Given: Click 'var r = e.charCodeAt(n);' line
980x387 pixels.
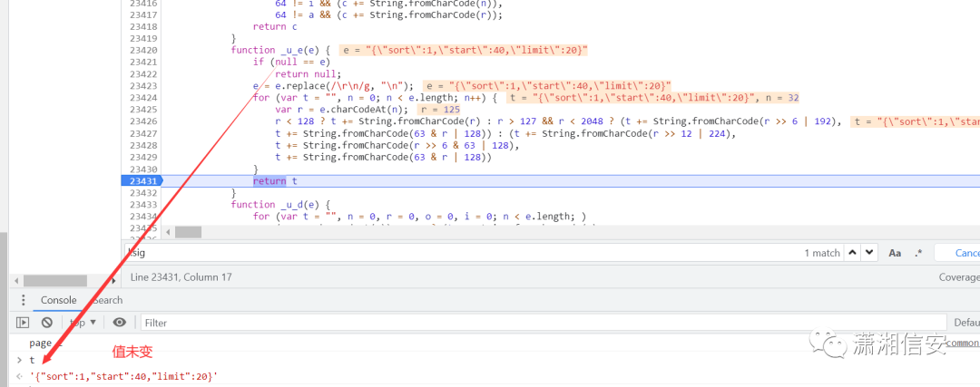Looking at the screenshot, I should click(x=342, y=110).
